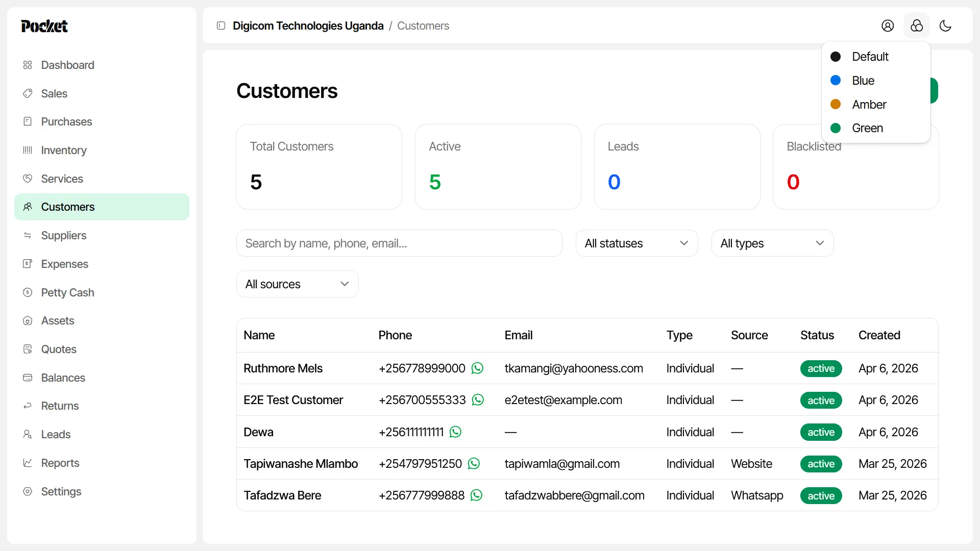Click WhatsApp icon for Tafadzwa Bere
Viewport: 980px width, 551px height.
476,495
